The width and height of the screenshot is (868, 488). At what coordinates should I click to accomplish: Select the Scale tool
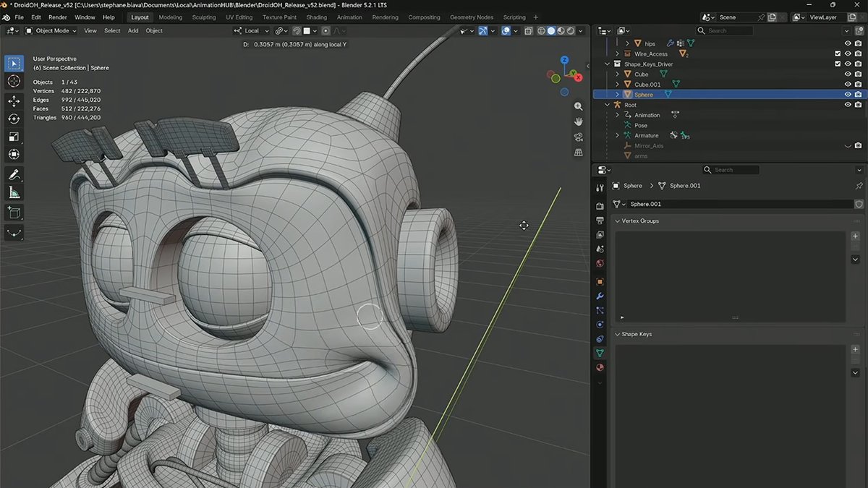tap(14, 137)
